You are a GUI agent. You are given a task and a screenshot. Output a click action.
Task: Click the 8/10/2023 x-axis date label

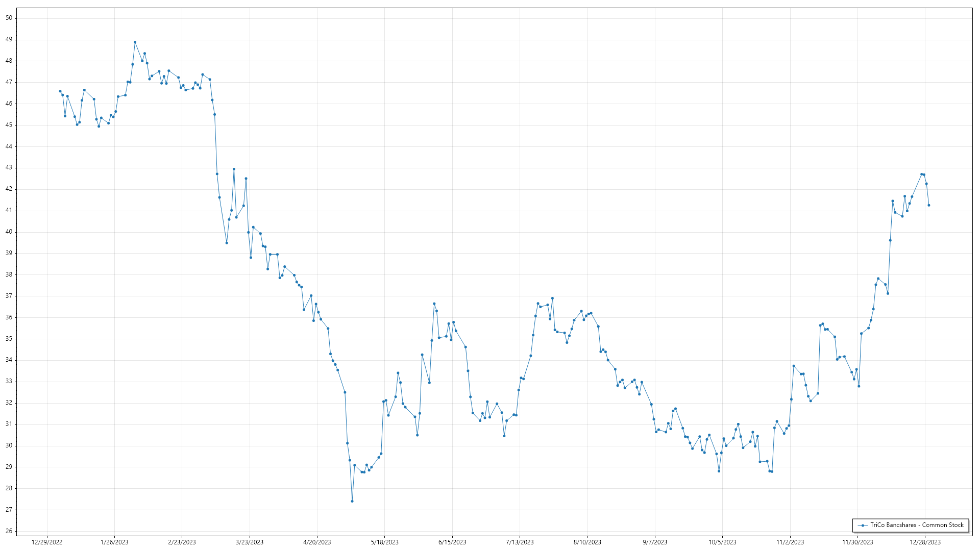click(587, 542)
